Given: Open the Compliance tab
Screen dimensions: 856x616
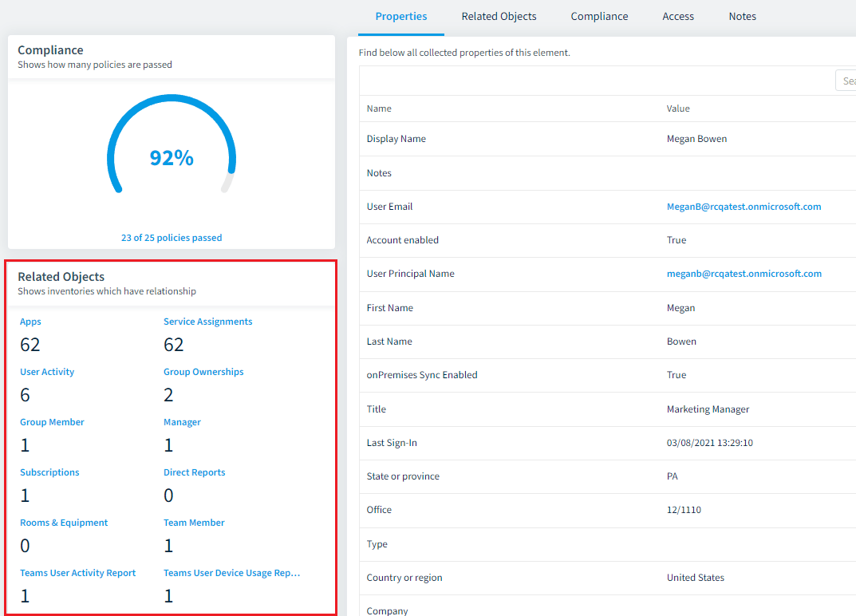Looking at the screenshot, I should 599,17.
